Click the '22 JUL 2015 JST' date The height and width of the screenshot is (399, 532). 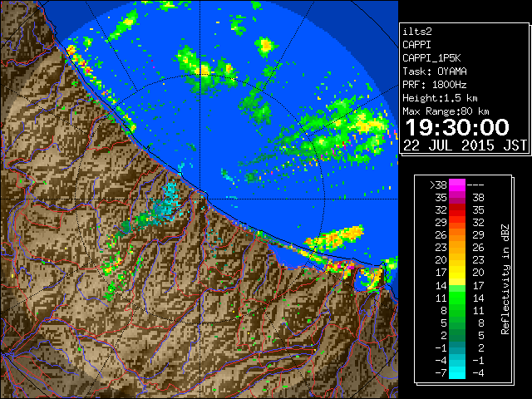pyautogui.click(x=465, y=145)
